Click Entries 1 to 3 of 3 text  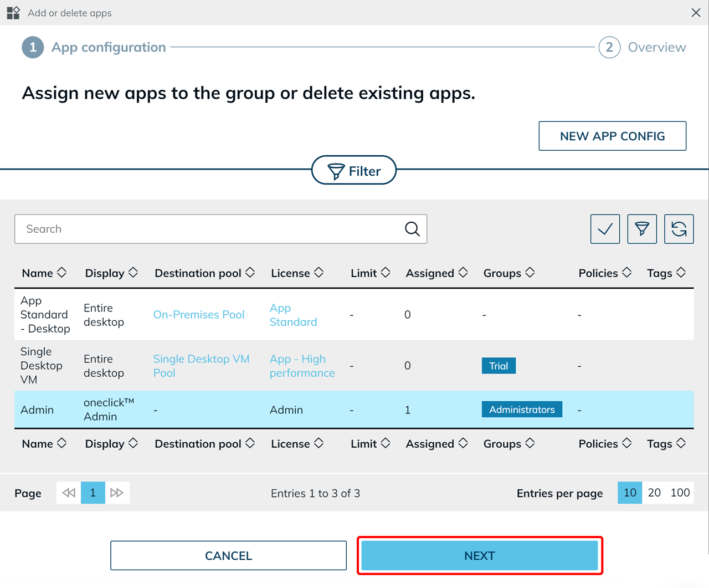point(315,493)
